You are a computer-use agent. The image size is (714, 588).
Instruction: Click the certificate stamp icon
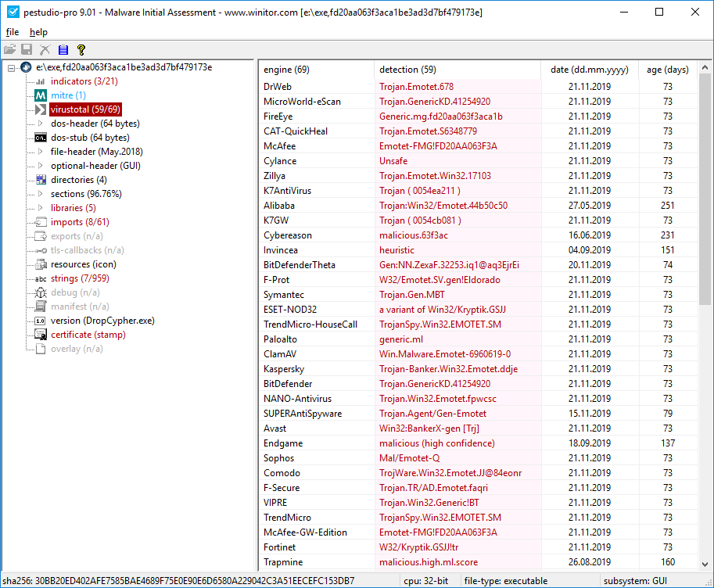tap(41, 335)
